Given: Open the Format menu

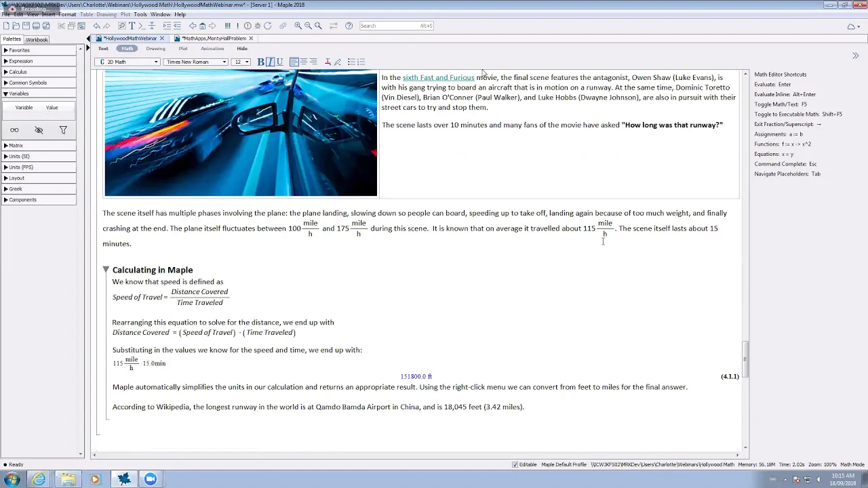Looking at the screenshot, I should 67,14.
